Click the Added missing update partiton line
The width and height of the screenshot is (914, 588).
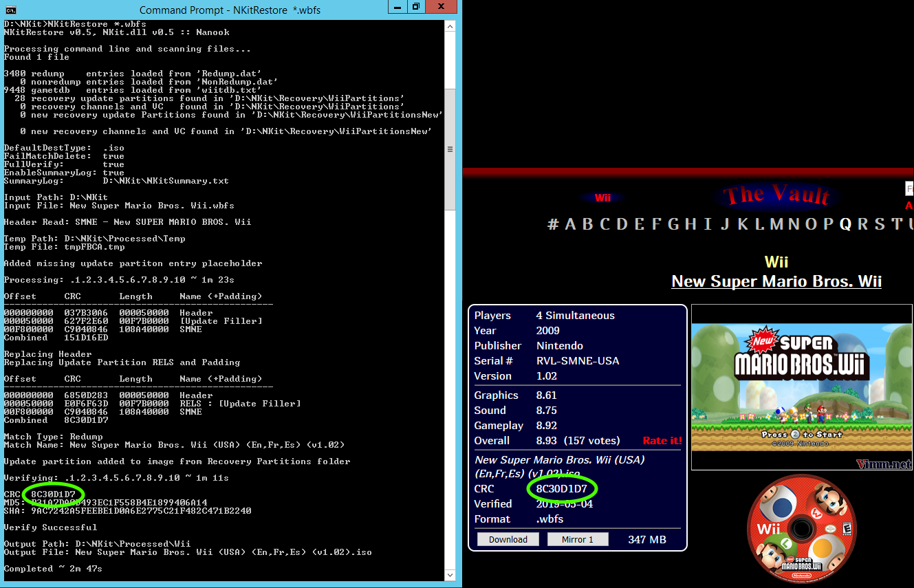point(133,263)
